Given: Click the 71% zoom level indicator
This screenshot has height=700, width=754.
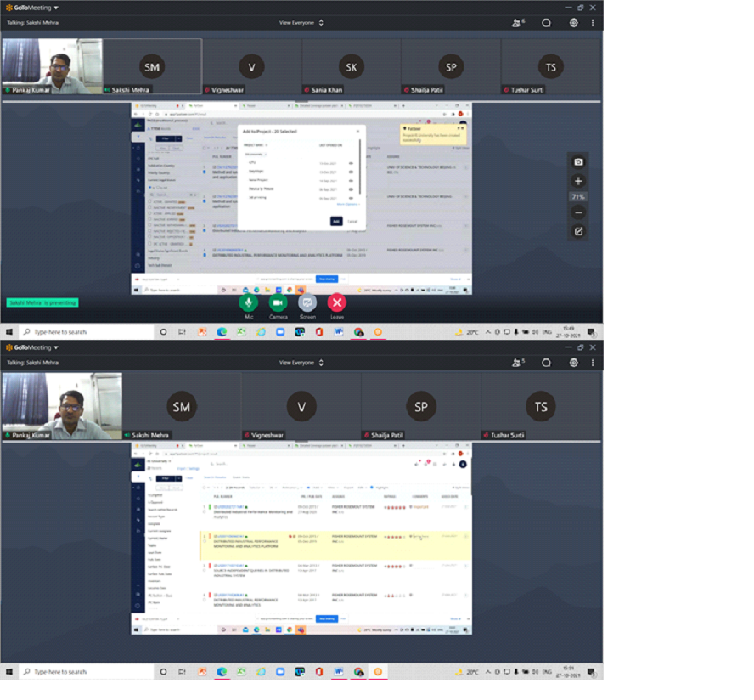Looking at the screenshot, I should point(578,197).
